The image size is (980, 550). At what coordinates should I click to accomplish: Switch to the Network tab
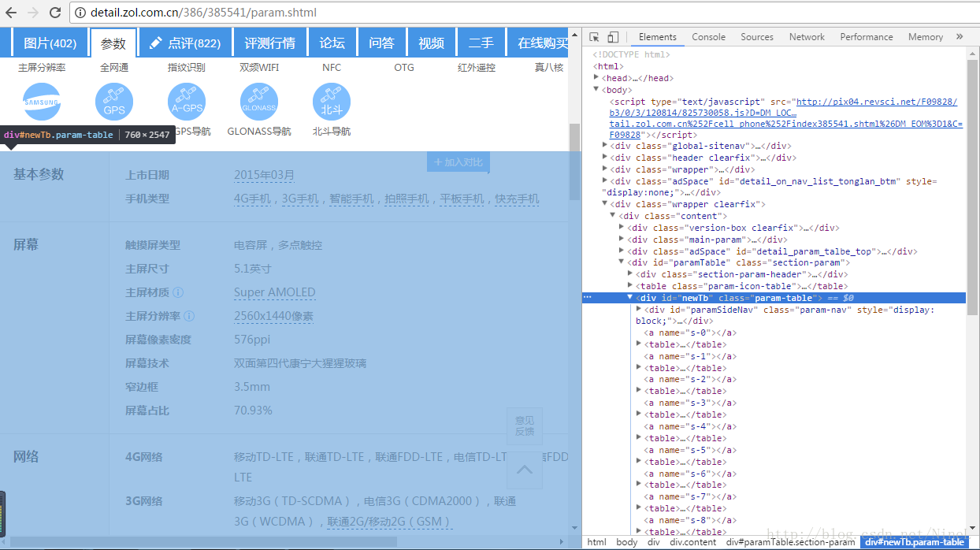pyautogui.click(x=807, y=37)
